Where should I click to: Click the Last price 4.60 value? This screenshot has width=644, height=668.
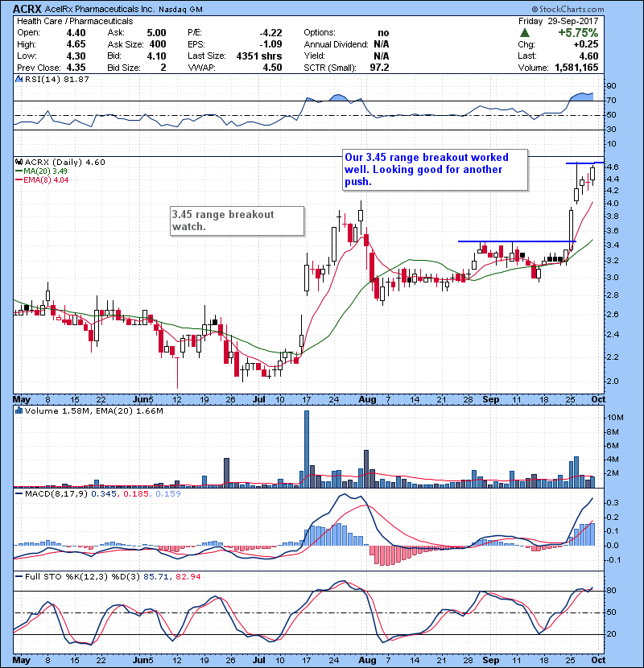pos(588,56)
